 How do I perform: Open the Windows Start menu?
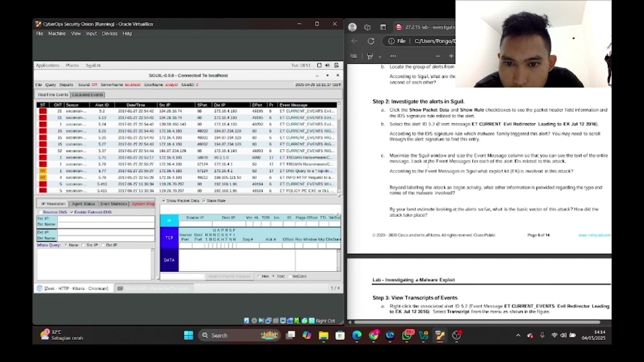[x=189, y=335]
